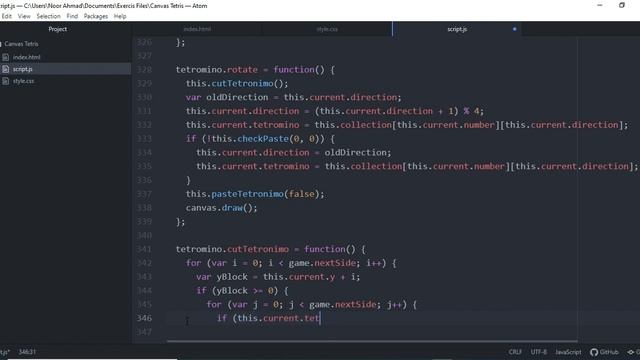Viewport: 640px width, 360px height.
Task: Click 'if (this.current.tet' on line 346
Action: [x=268, y=318]
